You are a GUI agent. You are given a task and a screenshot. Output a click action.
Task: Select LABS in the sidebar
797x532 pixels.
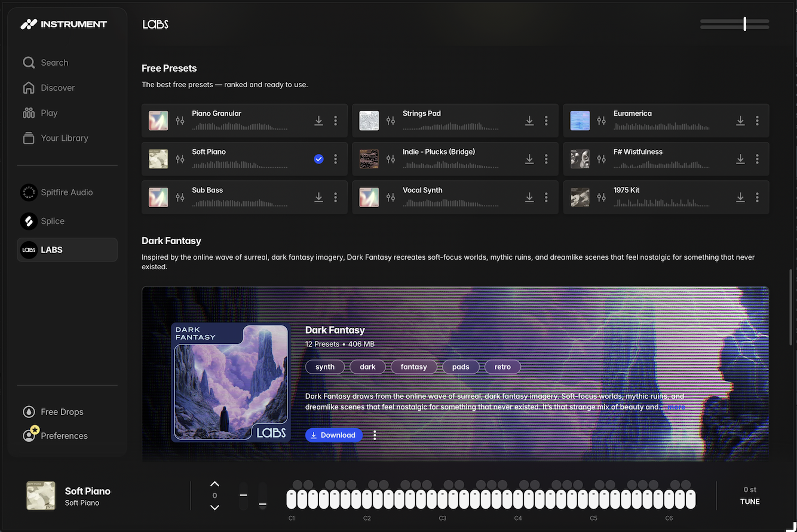67,250
